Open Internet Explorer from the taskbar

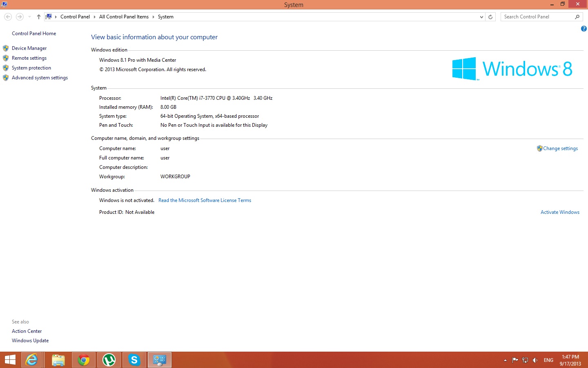tap(31, 360)
